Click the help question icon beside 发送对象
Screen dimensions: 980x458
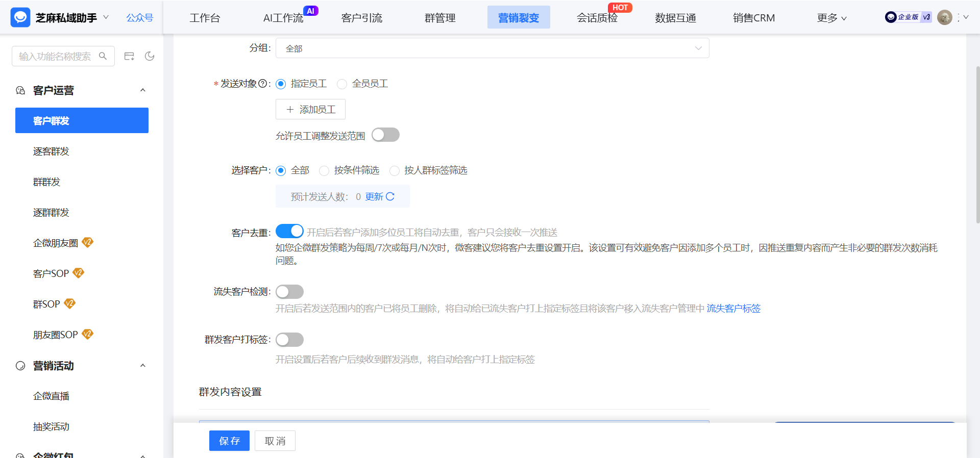[262, 84]
